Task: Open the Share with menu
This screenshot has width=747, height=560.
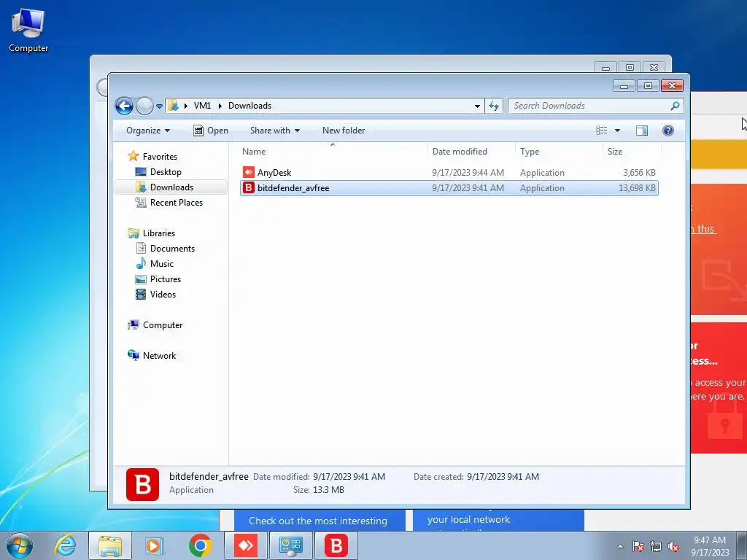Action: pyautogui.click(x=275, y=131)
